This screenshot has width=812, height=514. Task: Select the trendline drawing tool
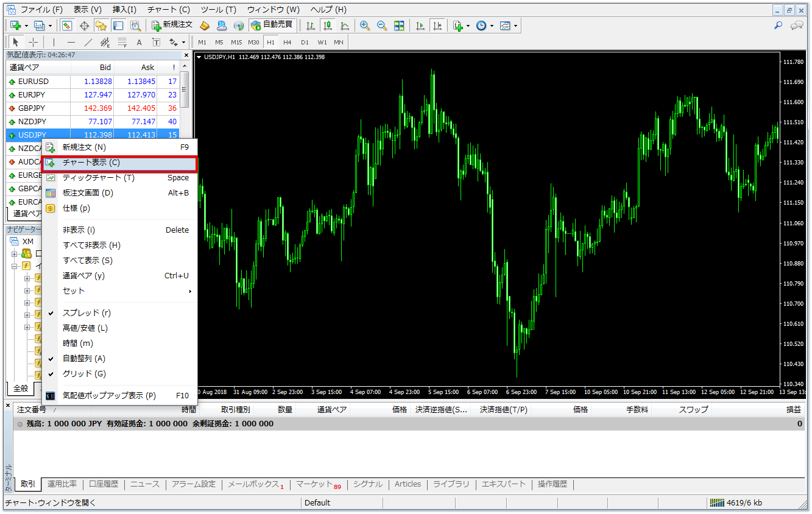(88, 42)
